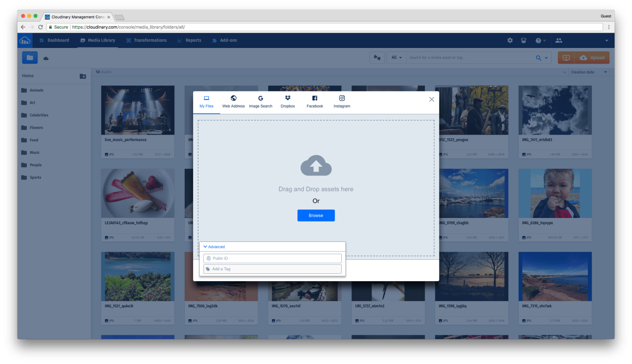This screenshot has height=364, width=632.
Task: Focus the Public ID field
Action: tap(272, 259)
